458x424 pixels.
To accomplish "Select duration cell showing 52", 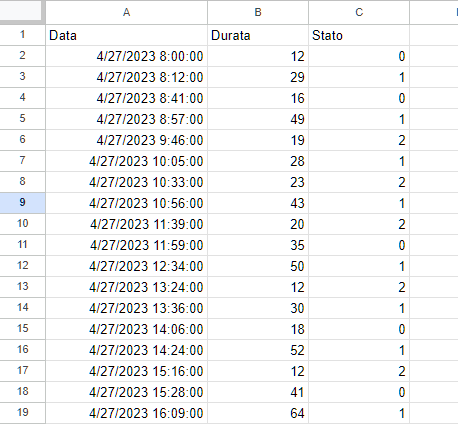I will point(258,350).
